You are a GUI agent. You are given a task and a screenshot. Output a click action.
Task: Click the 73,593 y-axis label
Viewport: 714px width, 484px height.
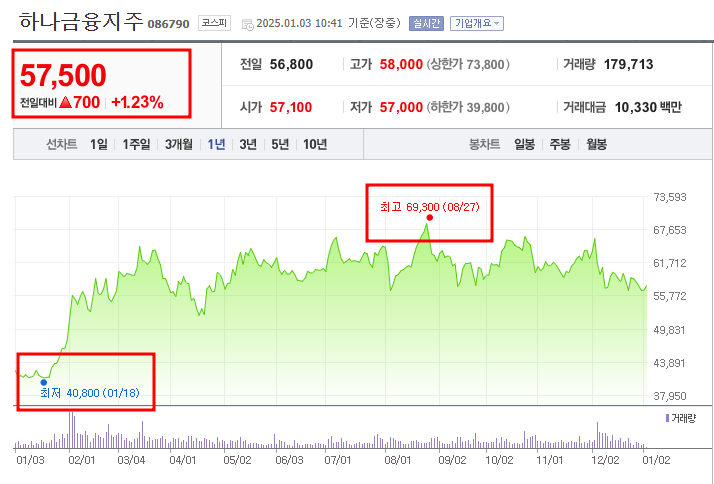coord(669,197)
